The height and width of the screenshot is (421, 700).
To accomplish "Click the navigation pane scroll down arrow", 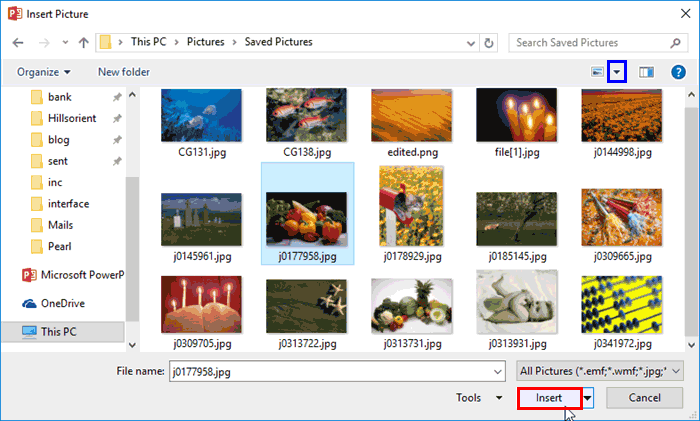I will point(132,345).
